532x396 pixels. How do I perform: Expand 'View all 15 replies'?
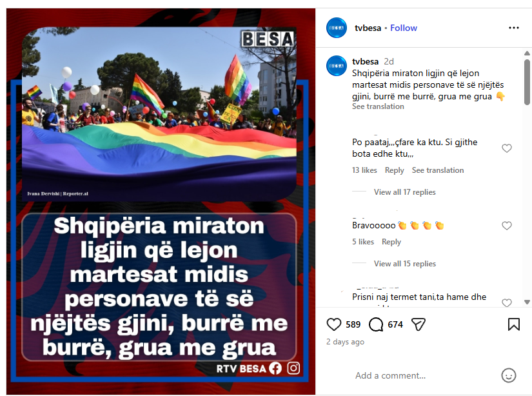click(x=404, y=264)
